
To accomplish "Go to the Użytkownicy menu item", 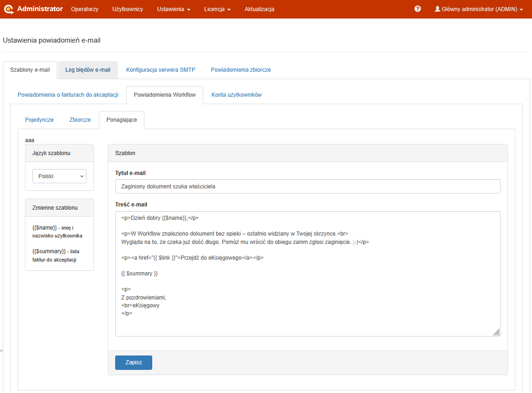I will click(128, 9).
